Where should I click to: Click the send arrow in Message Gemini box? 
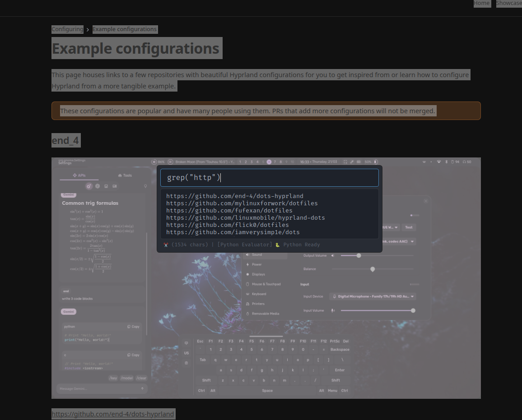[x=143, y=388]
